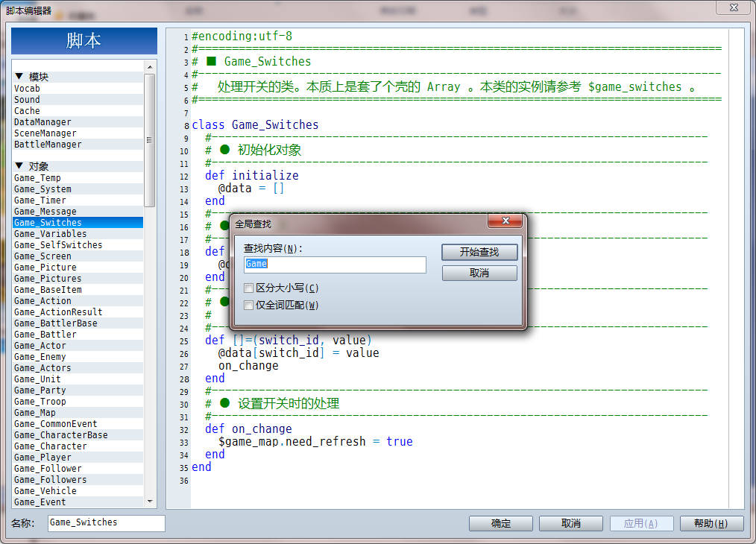Click the script list scroll down arrow
This screenshot has width=756, height=544.
tap(150, 502)
